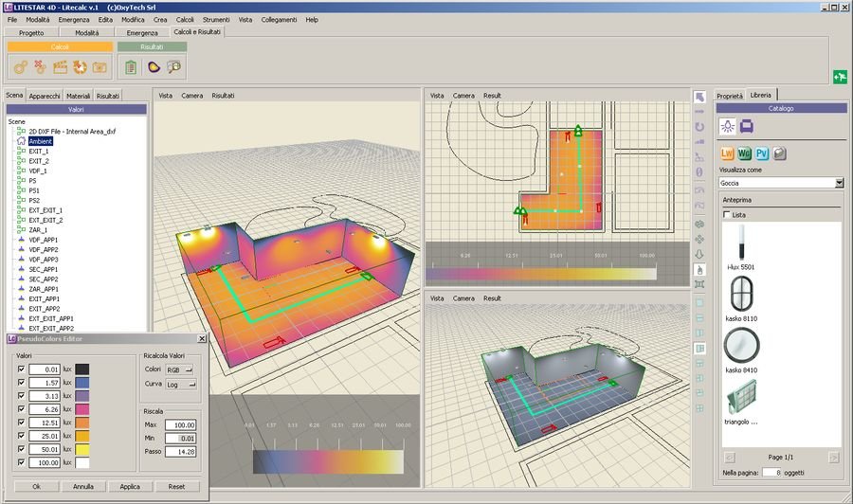Select the Ambient tree item
Image resolution: width=853 pixels, height=504 pixels.
coord(41,141)
